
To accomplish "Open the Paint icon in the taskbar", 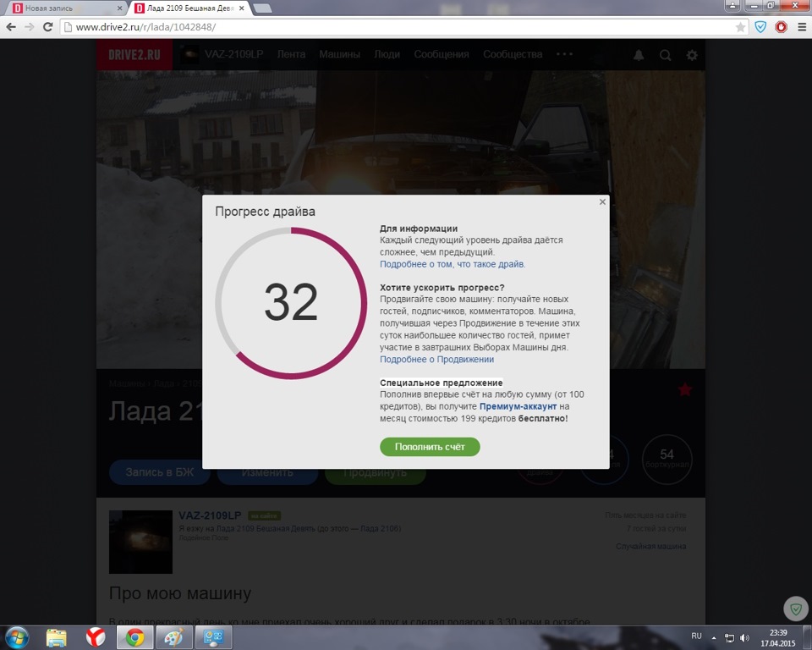I will (174, 637).
